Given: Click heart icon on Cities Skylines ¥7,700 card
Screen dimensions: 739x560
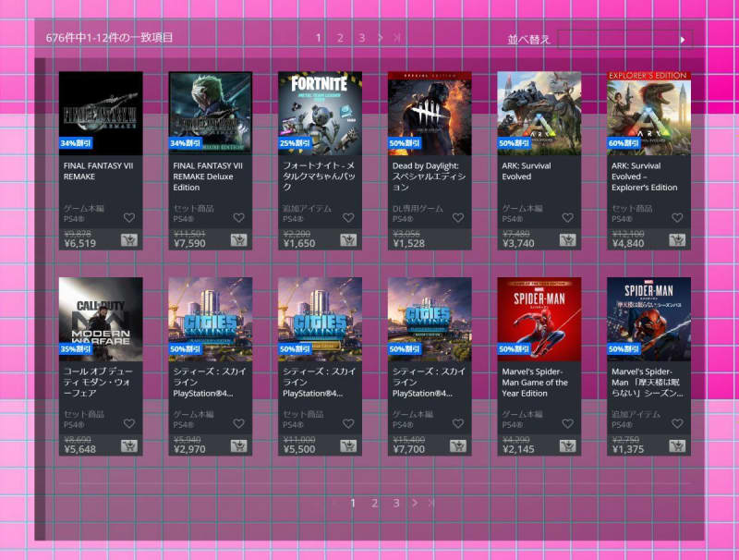Looking at the screenshot, I should [x=458, y=423].
